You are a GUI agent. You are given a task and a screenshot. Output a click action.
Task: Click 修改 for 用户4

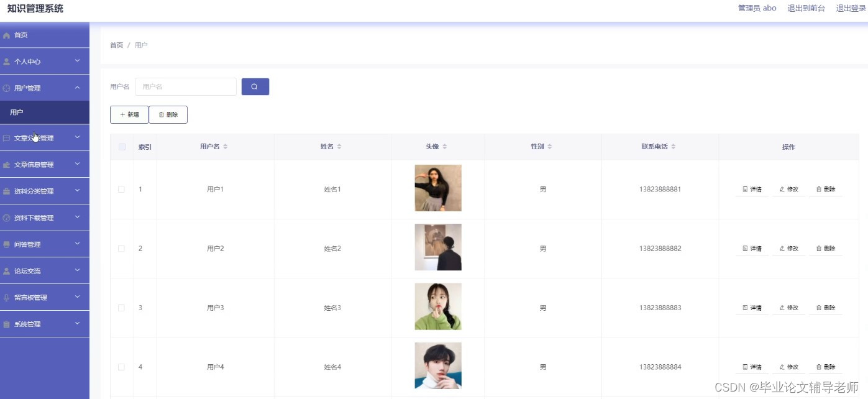788,367
